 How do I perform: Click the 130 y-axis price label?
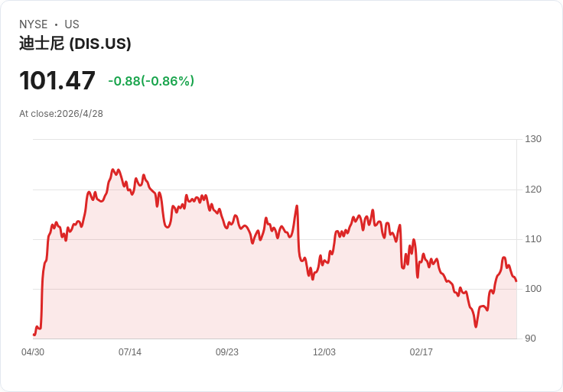coord(533,139)
